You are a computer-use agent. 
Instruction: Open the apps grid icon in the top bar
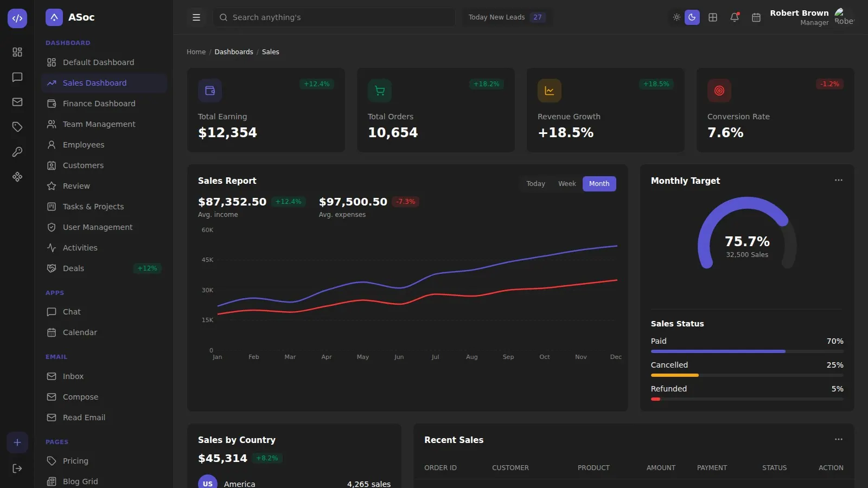[713, 17]
